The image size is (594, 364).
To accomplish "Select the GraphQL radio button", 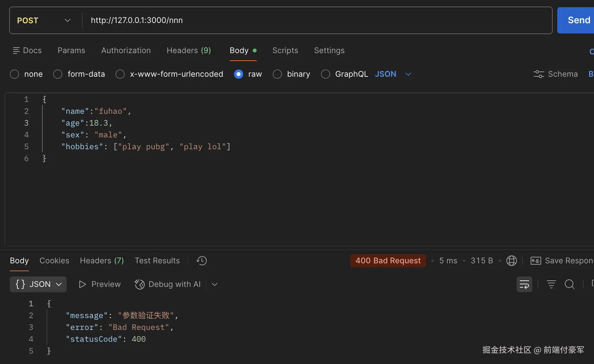I will point(325,74).
